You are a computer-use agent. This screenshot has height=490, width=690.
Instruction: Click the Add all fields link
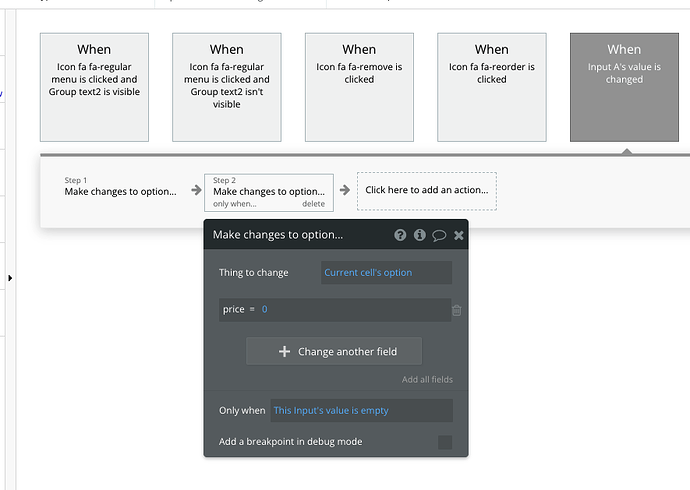pos(427,380)
